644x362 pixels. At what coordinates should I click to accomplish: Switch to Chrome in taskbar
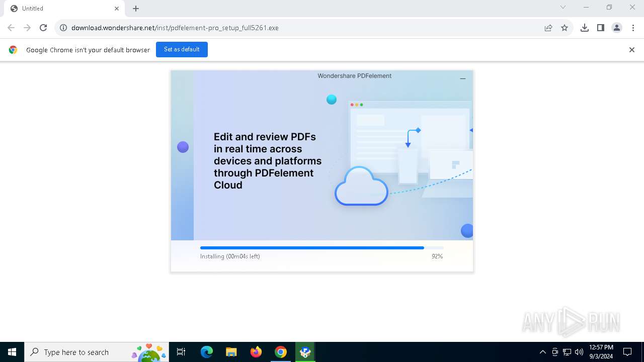(281, 352)
